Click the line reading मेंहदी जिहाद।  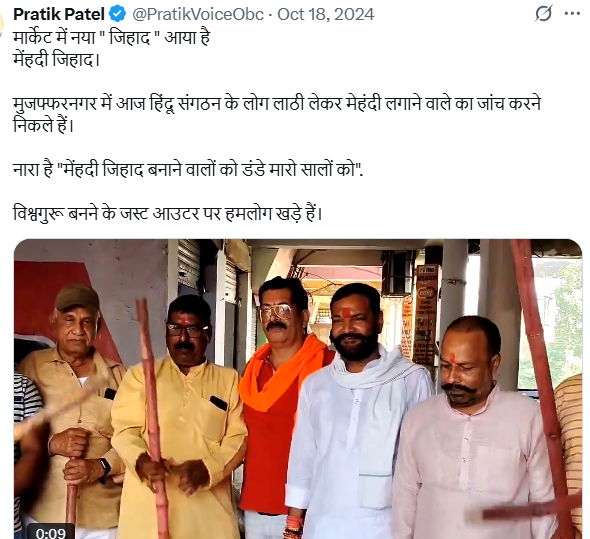point(56,60)
